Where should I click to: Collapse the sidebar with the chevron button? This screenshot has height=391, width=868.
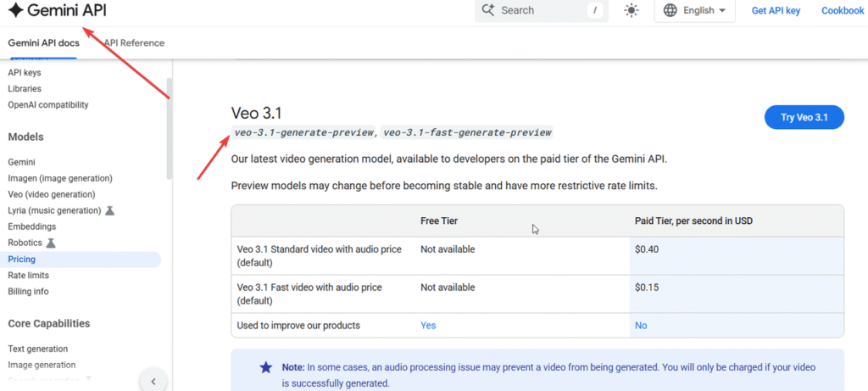pos(153,381)
